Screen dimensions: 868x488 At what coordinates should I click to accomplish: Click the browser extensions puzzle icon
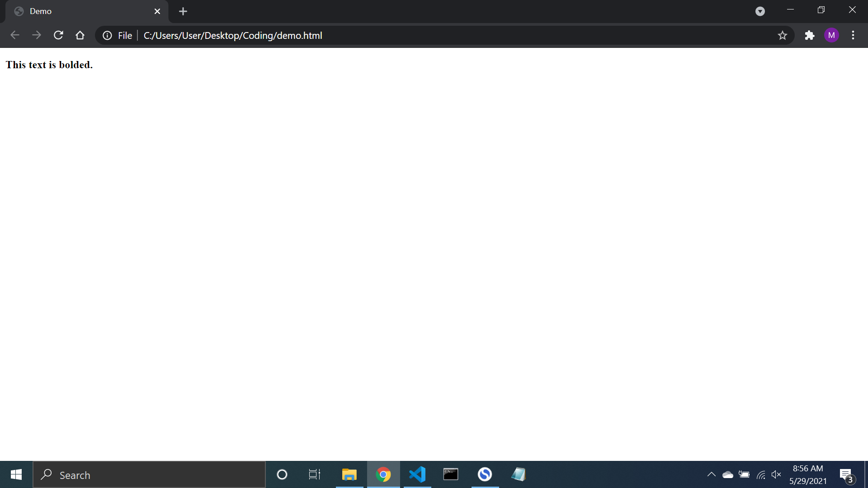(810, 35)
